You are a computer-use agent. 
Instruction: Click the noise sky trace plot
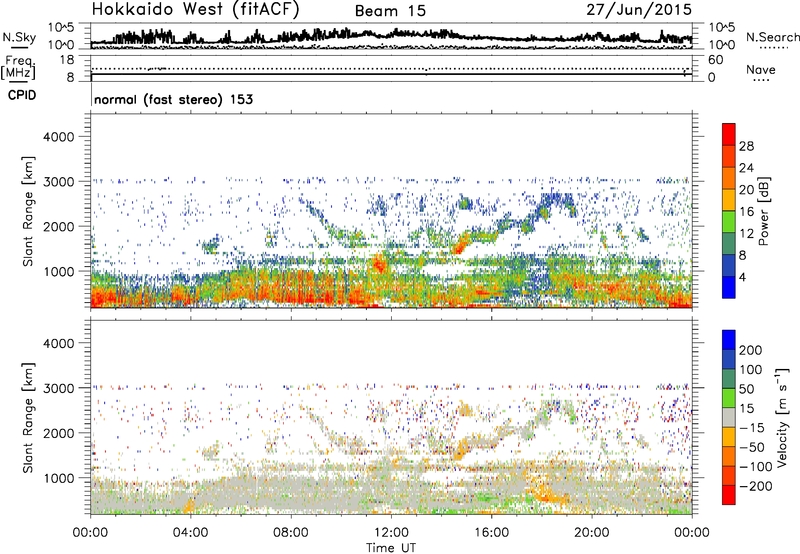pyautogui.click(x=391, y=36)
